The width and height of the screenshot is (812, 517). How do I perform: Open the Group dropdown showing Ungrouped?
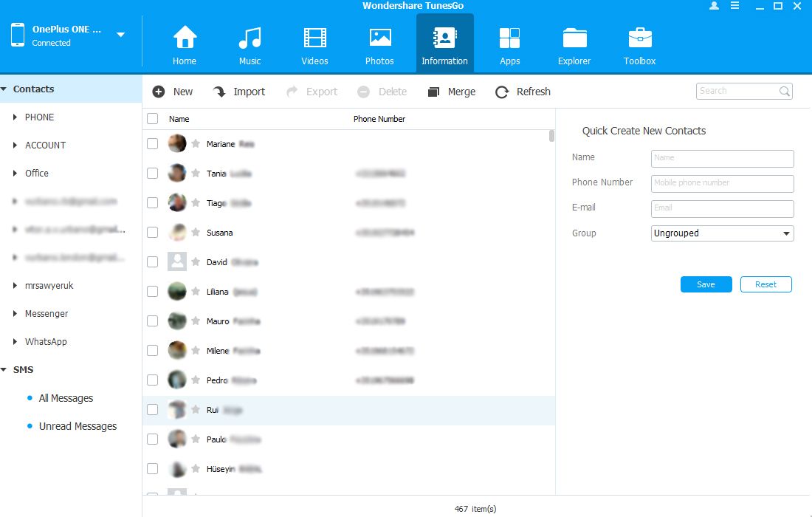pos(722,233)
